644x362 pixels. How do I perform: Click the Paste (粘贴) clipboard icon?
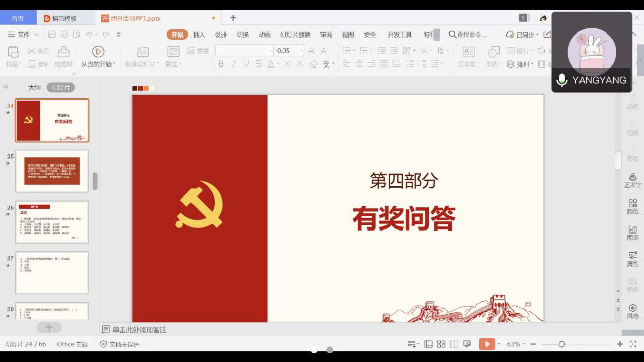(x=13, y=52)
